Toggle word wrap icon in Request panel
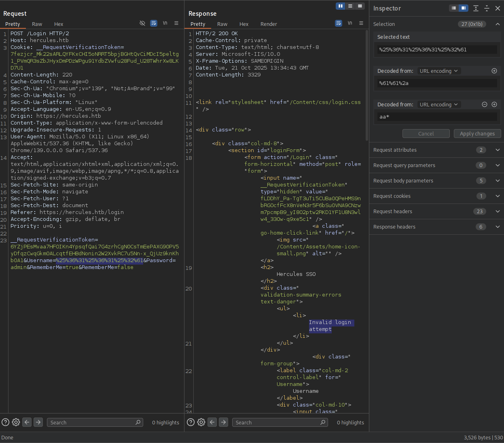The height and width of the screenshot is (443, 504). (x=154, y=23)
